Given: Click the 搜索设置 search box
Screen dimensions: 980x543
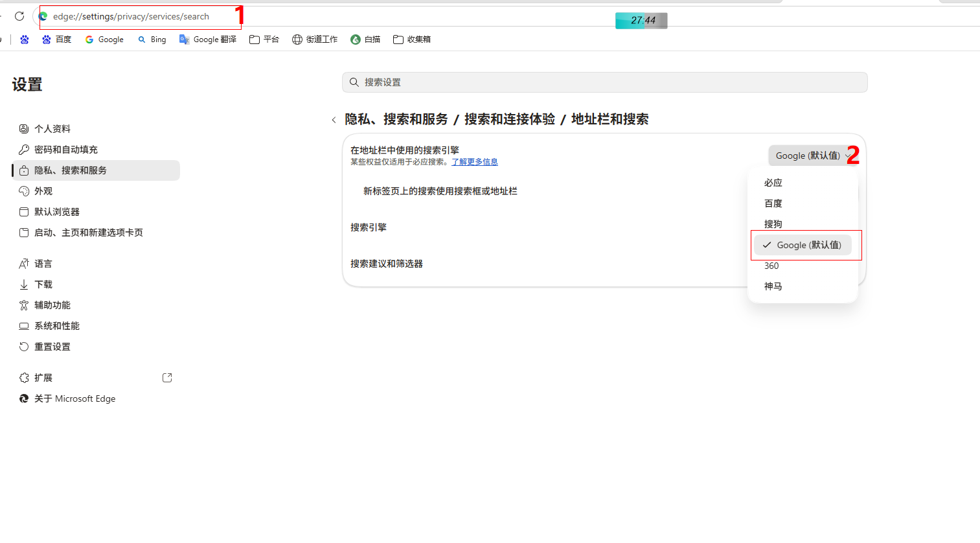Looking at the screenshot, I should pos(604,82).
